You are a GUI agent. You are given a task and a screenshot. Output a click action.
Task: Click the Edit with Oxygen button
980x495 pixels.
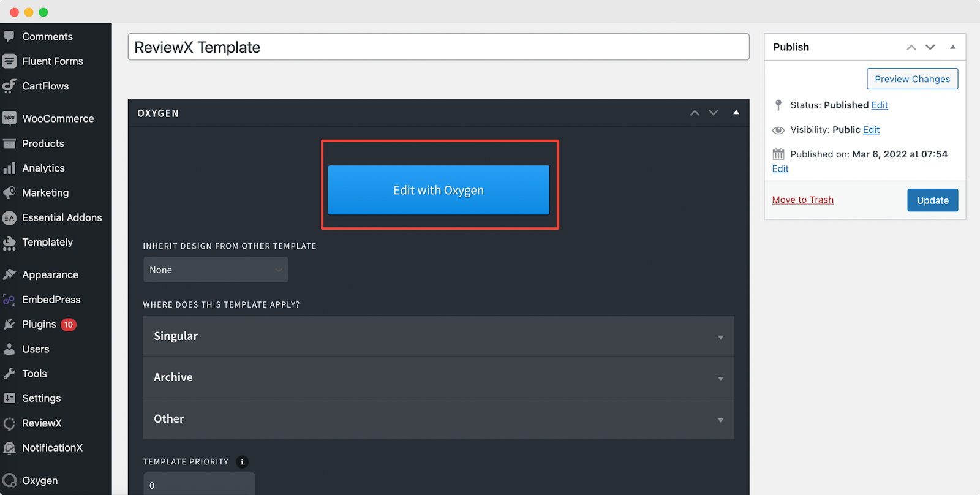[x=439, y=190]
